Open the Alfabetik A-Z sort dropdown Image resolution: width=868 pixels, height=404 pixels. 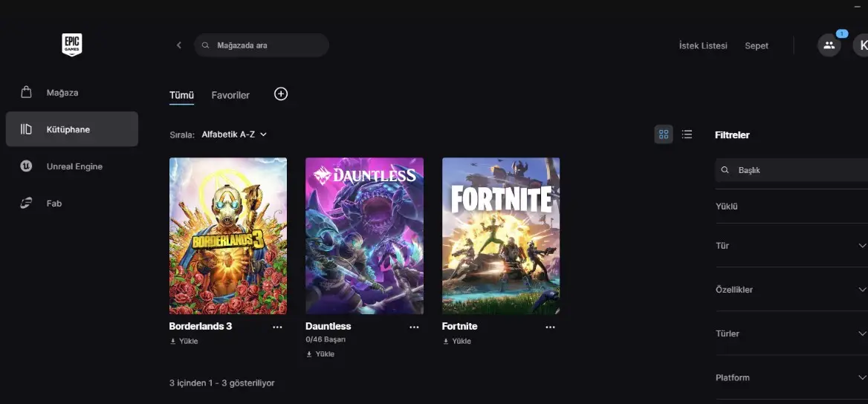coord(234,134)
